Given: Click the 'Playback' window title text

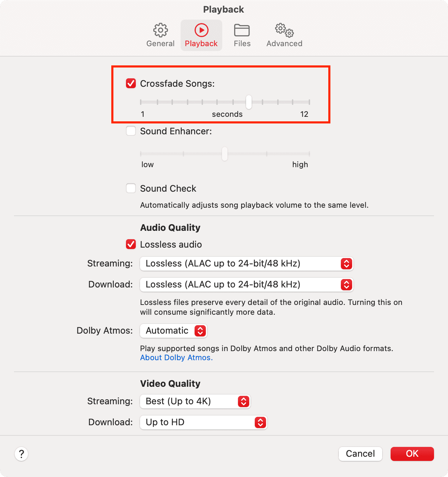Looking at the screenshot, I should [x=224, y=9].
